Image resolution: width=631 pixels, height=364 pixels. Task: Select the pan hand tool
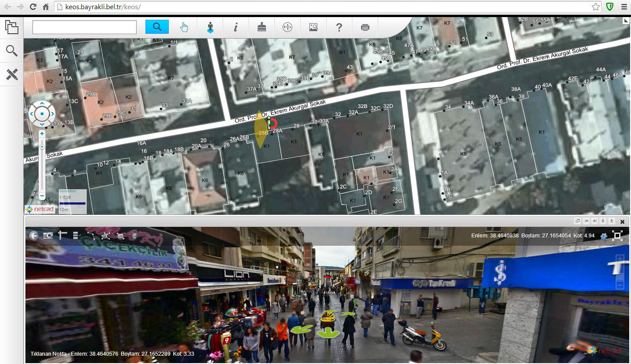(184, 27)
